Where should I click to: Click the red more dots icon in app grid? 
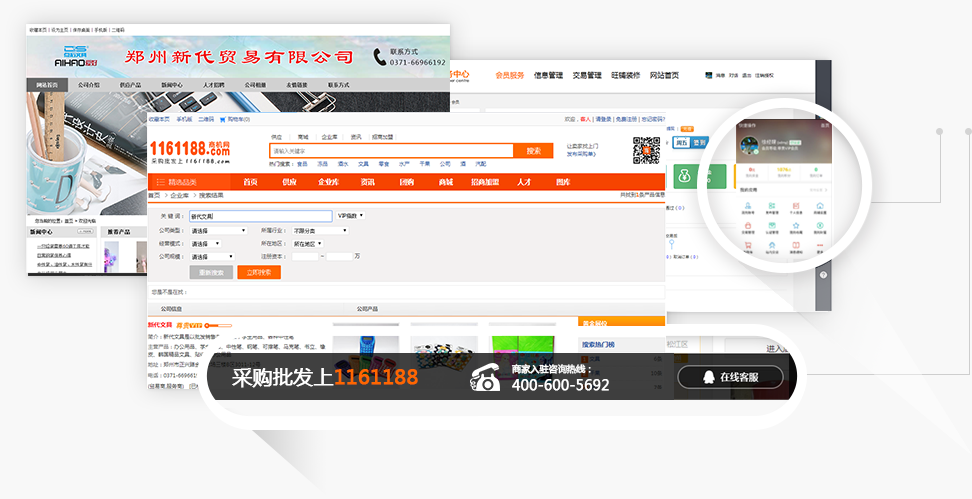(820, 245)
